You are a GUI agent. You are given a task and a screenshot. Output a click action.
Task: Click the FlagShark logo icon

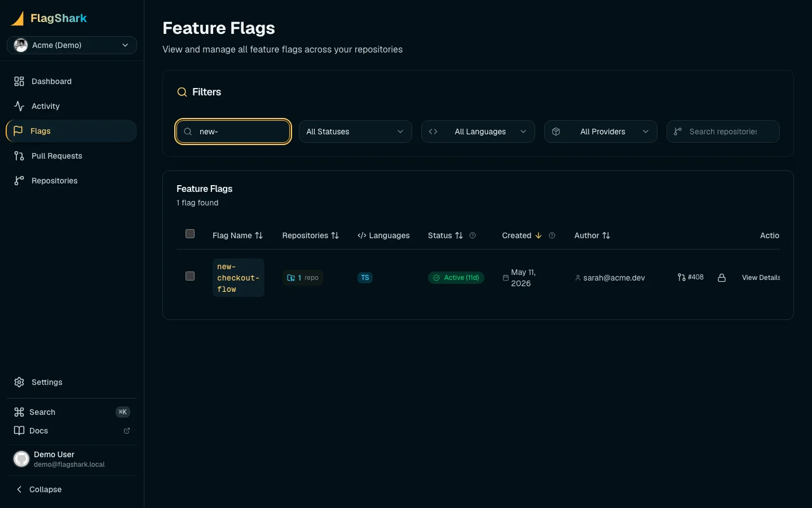click(x=17, y=18)
